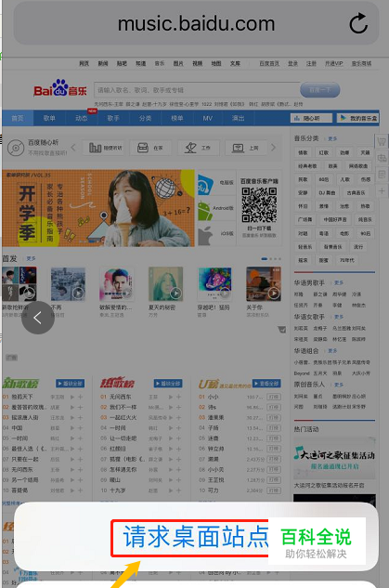
Task: Open the 歌手 navigation tab
Action: (113, 118)
